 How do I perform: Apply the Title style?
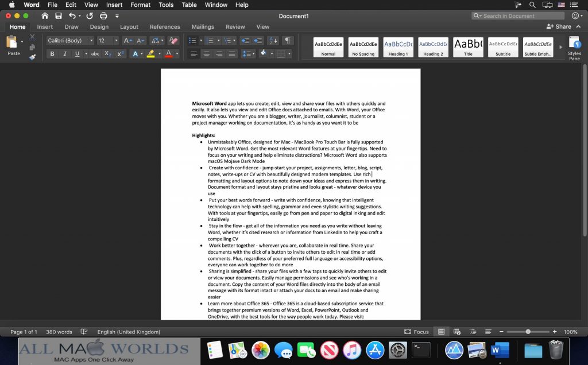(468, 47)
